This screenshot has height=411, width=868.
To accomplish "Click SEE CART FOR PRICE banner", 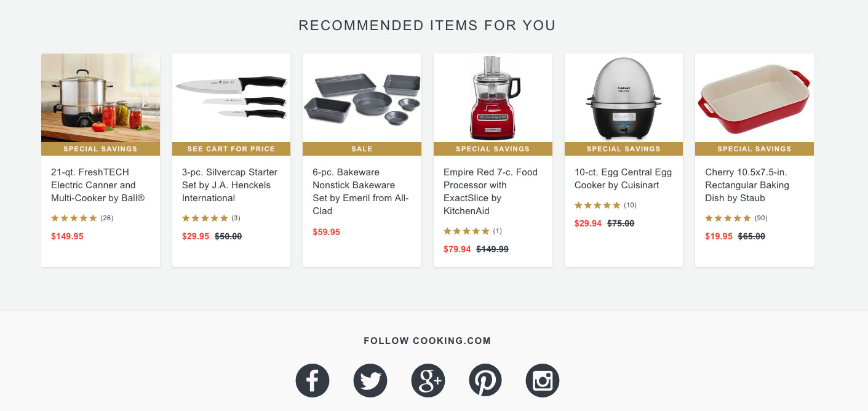I will tap(231, 148).
